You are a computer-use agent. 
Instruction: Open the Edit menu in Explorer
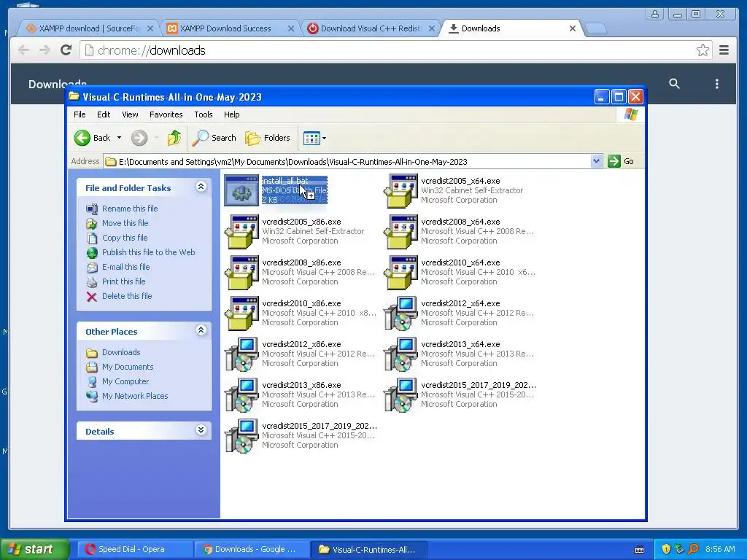pyautogui.click(x=104, y=114)
